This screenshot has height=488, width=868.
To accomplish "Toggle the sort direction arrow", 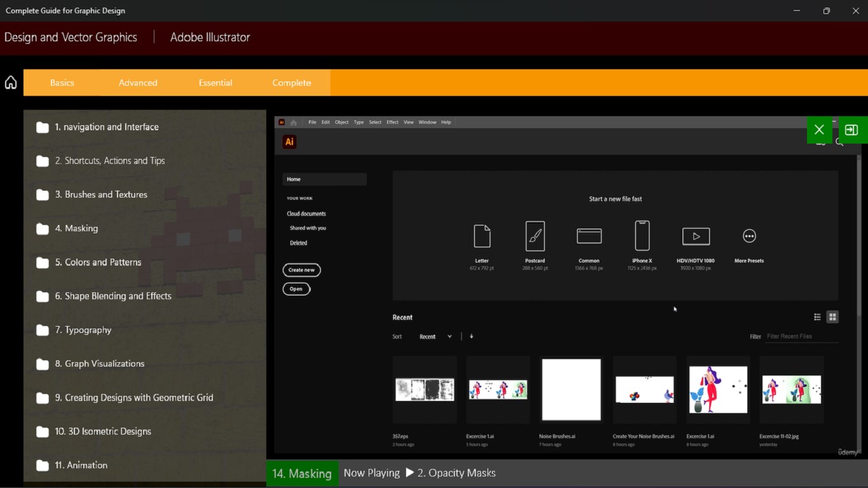I will click(x=471, y=336).
